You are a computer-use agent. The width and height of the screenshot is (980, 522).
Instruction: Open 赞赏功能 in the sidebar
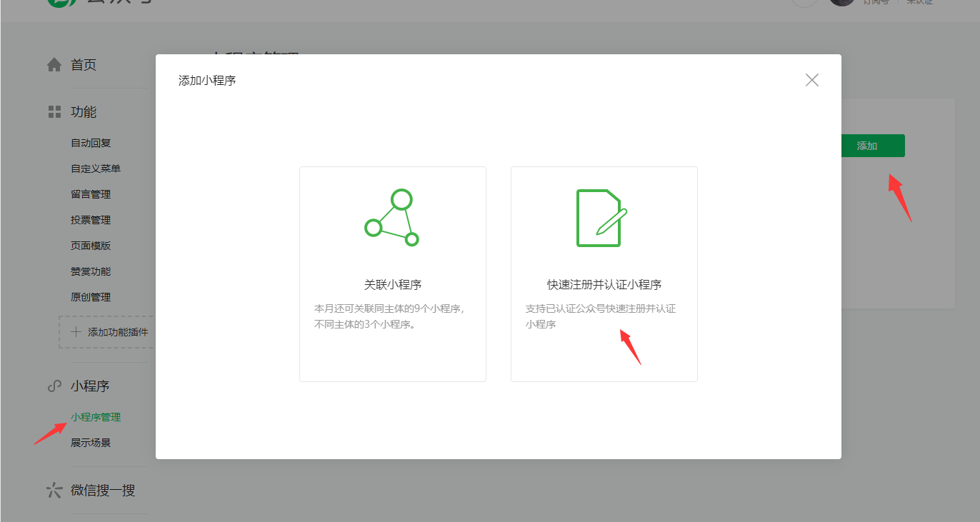[x=91, y=271]
